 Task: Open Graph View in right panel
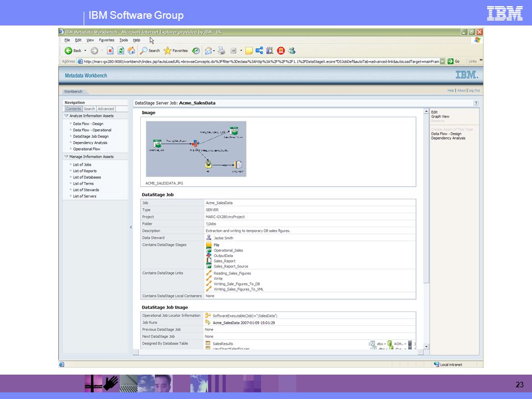[440, 116]
